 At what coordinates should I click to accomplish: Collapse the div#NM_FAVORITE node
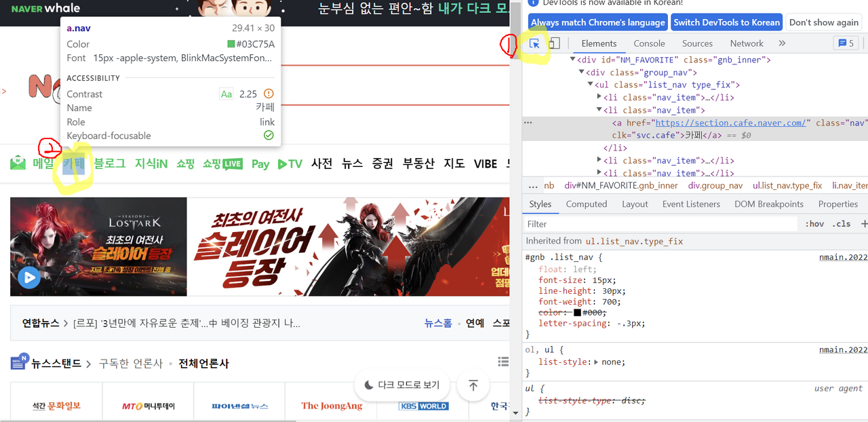pos(573,60)
